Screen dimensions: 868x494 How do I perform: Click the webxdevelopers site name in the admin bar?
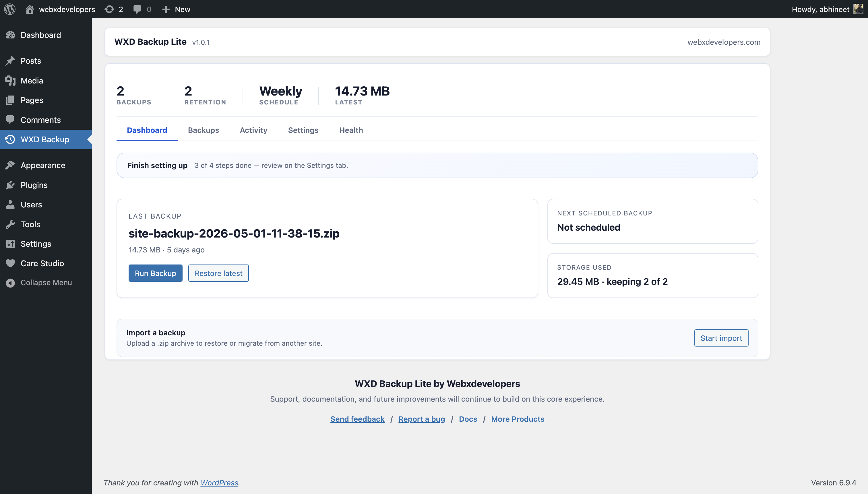[x=67, y=9]
